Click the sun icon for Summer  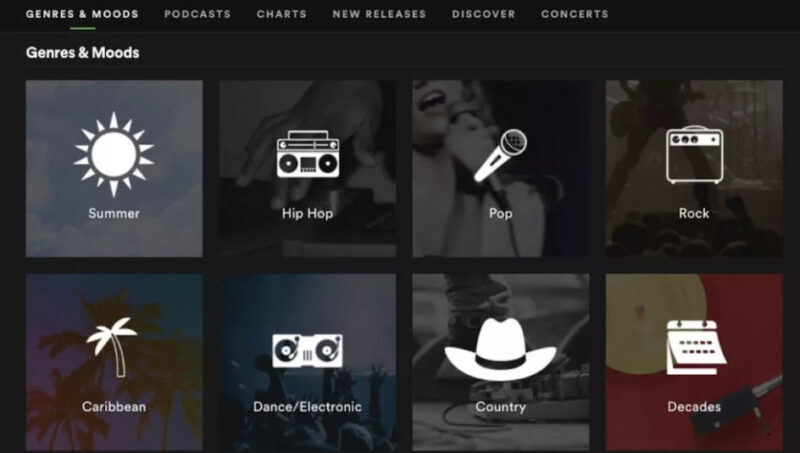pos(114,154)
